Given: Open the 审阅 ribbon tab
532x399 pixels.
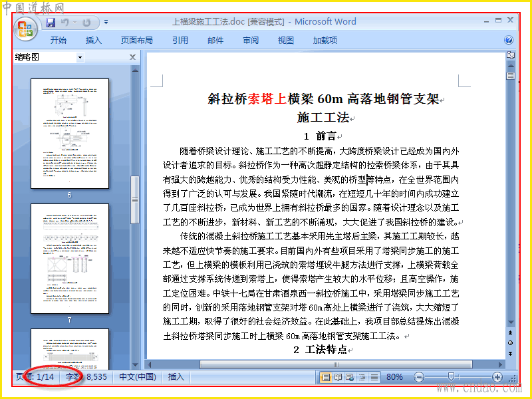Looking at the screenshot, I should click(251, 41).
